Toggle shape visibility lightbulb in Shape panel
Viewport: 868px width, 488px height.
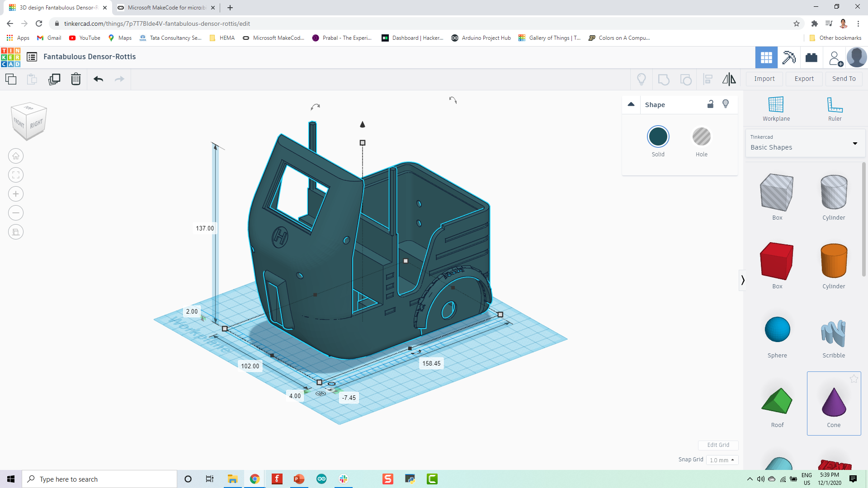726,104
